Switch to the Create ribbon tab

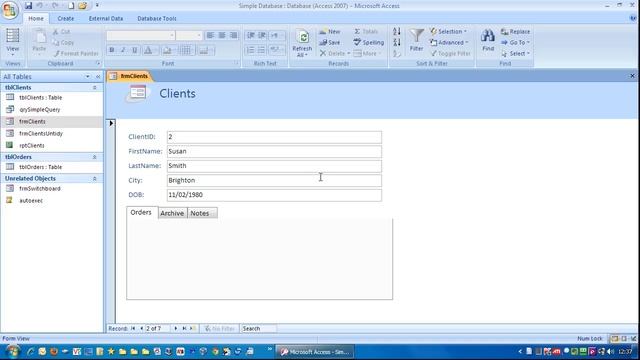click(x=66, y=18)
